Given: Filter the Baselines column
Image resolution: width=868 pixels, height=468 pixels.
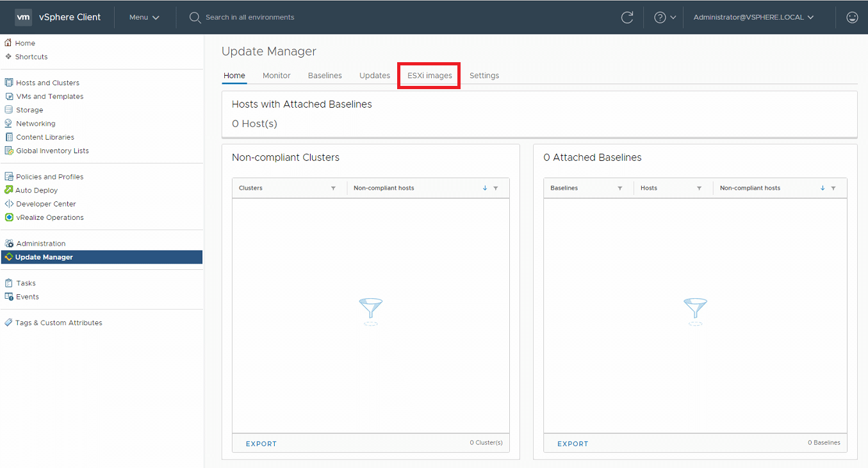Looking at the screenshot, I should 619,188.
